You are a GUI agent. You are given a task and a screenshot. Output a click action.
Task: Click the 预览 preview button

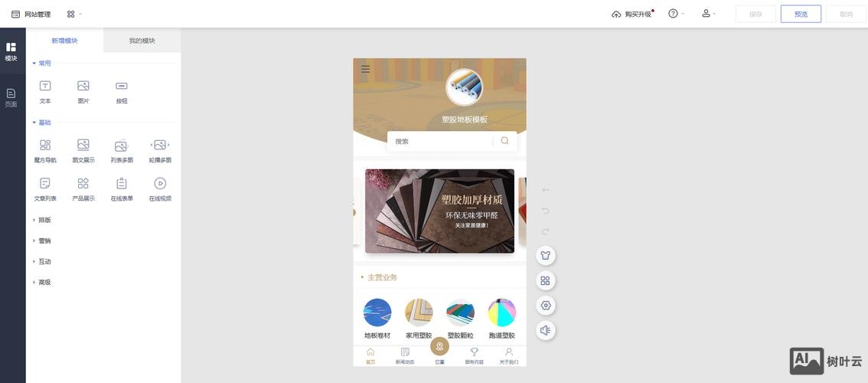tap(801, 14)
